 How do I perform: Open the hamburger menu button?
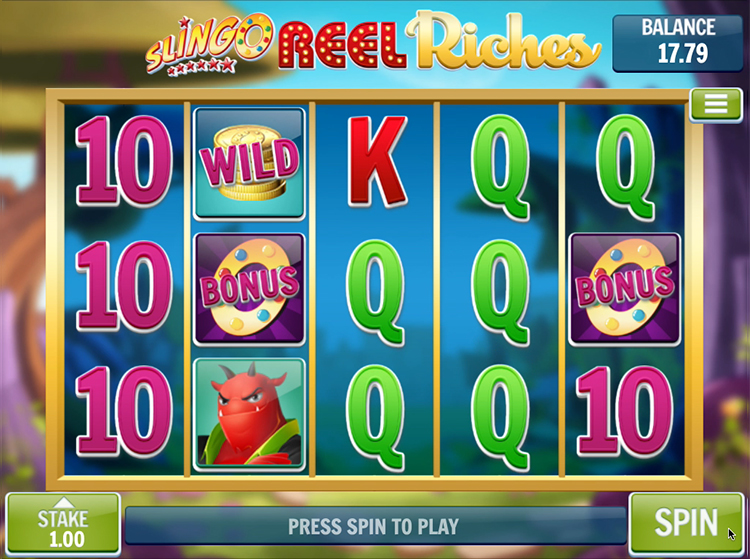[x=716, y=104]
